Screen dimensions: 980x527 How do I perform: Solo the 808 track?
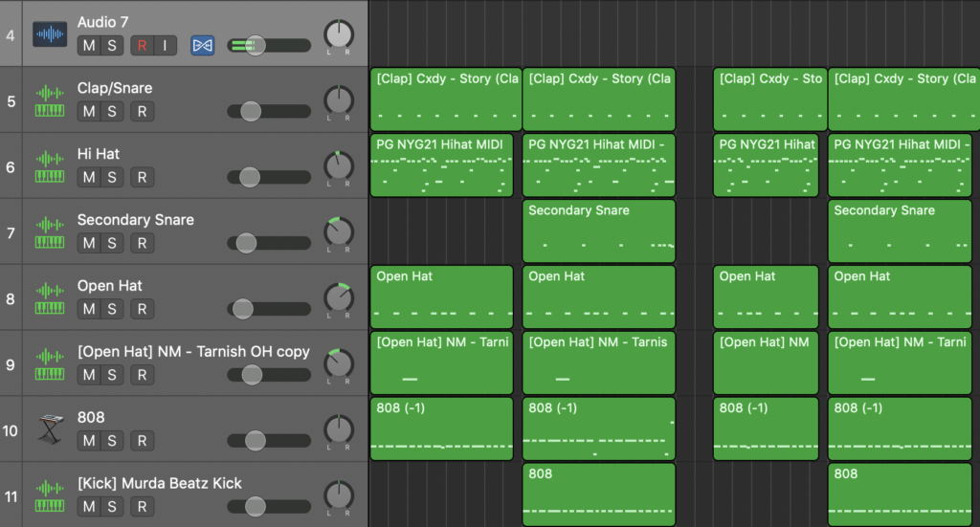[x=112, y=441]
